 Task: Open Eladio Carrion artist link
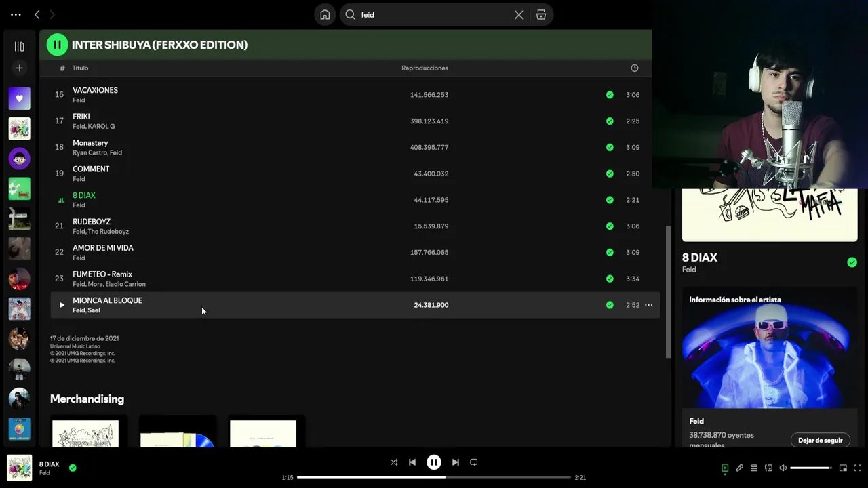click(125, 285)
